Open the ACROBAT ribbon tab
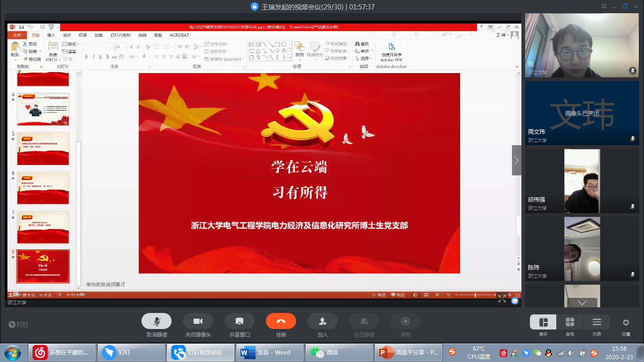The width and height of the screenshot is (644, 362). pos(180,34)
